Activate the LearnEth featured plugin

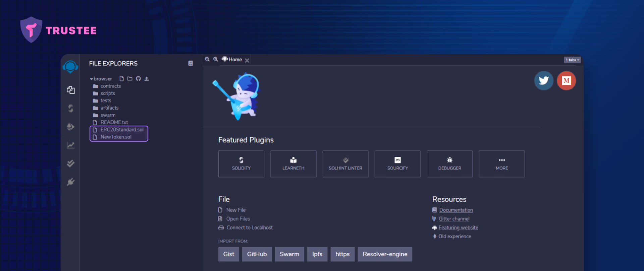pyautogui.click(x=293, y=164)
